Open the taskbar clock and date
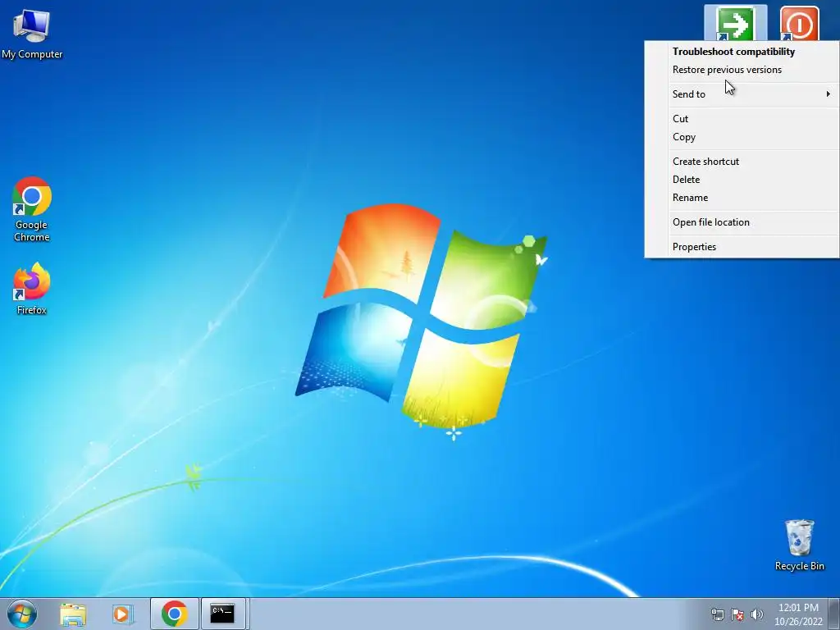The height and width of the screenshot is (630, 840). pos(798,614)
